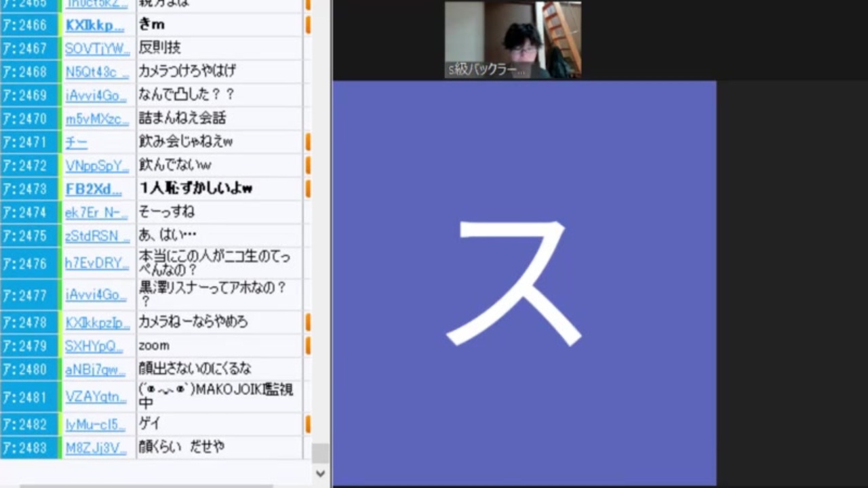Open user ID link SOVTjYW

point(96,47)
